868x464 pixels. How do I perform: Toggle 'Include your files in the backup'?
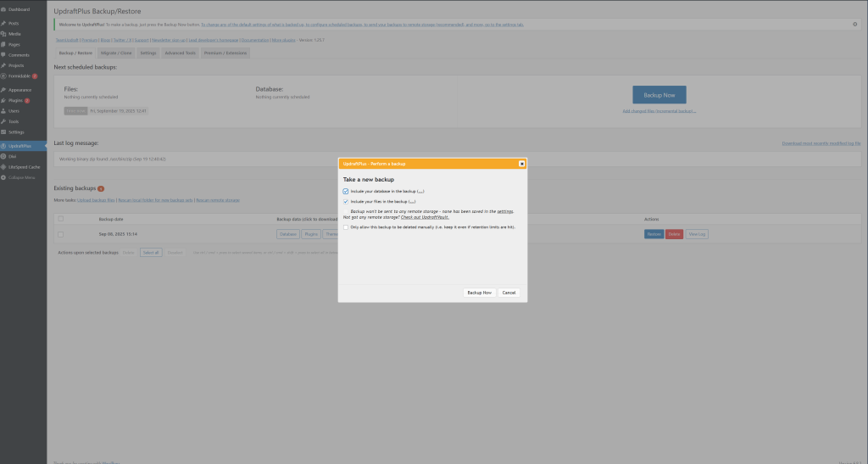tap(346, 202)
